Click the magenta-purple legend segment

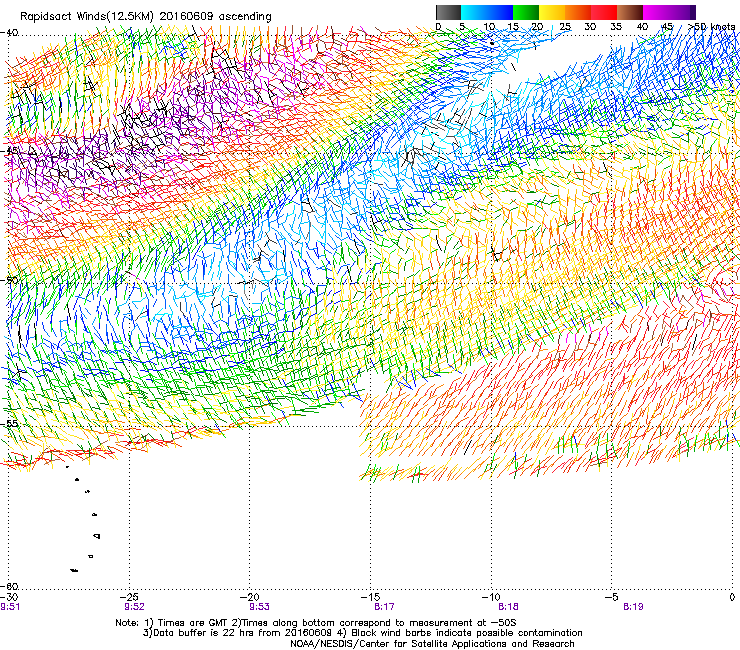669,12
